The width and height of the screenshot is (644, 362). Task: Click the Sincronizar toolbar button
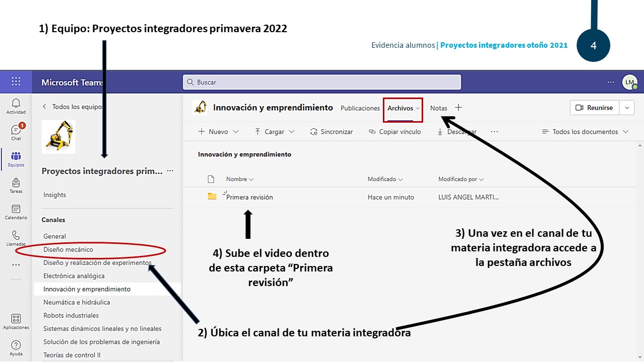click(332, 132)
